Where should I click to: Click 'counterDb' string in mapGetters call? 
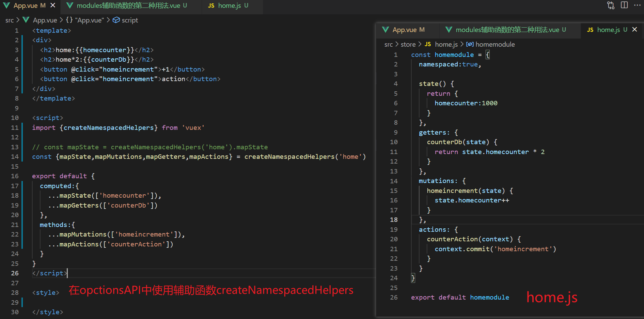(x=128, y=205)
